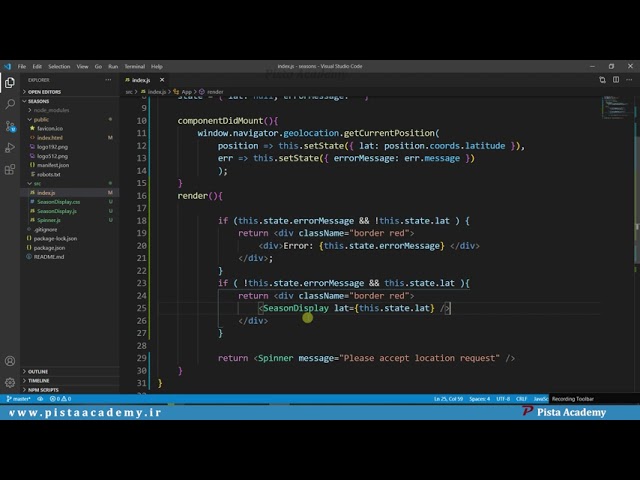Open the Selection menu
Screen dimensions: 640x480
[59, 67]
